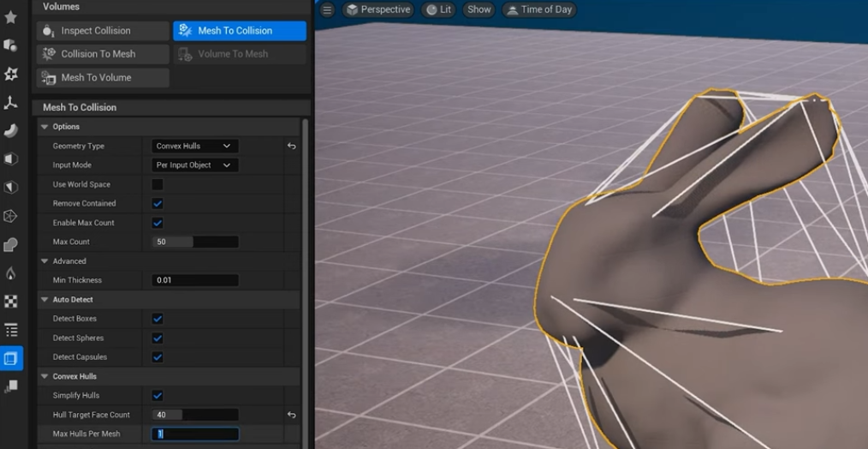This screenshot has width=868, height=449.
Task: Click the Max Hulls Per Mesh field
Action: pos(195,434)
